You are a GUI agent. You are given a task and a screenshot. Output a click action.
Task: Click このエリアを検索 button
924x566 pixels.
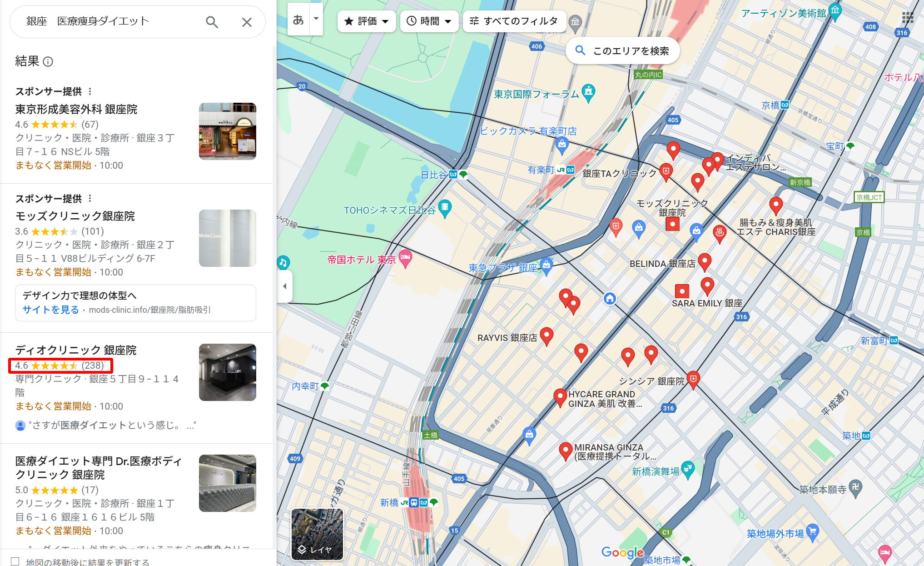623,50
